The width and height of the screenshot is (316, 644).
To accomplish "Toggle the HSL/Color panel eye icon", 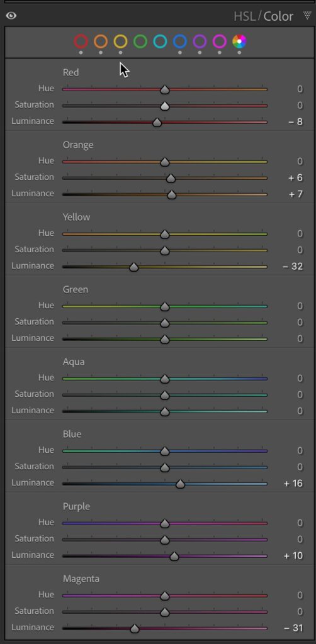I will (x=11, y=16).
